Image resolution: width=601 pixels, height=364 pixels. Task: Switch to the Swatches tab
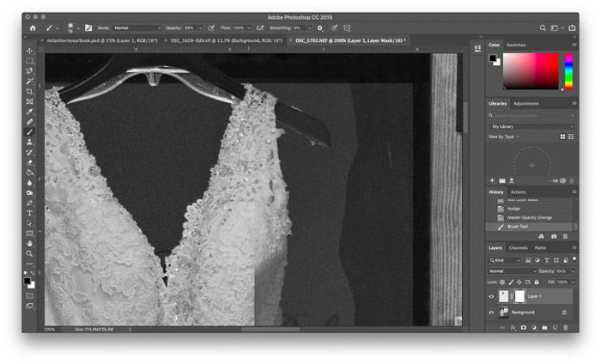tap(516, 45)
